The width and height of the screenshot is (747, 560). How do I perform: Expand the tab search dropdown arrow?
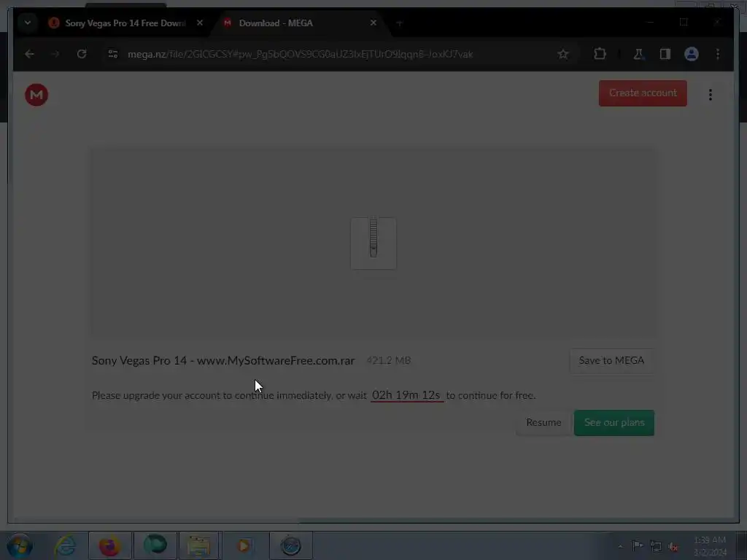click(x=28, y=23)
